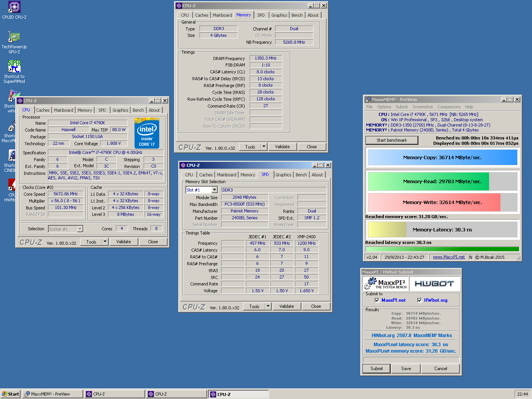Click CPU-Z SPD window title bar icon
This screenshot has height=399, width=532.
[183, 165]
